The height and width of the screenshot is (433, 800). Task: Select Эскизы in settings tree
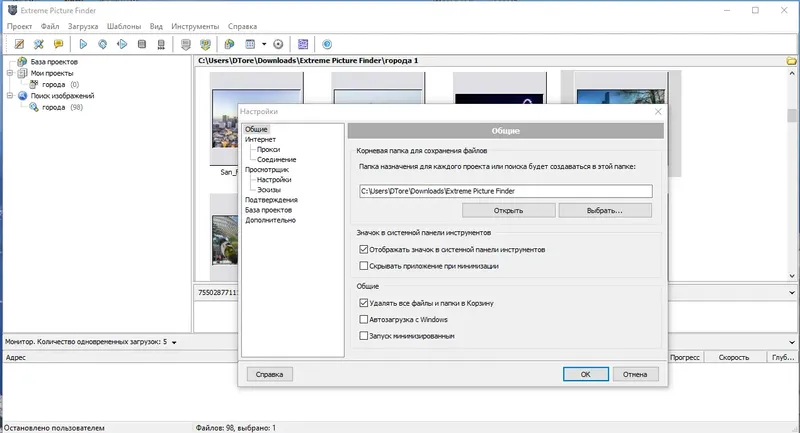pos(269,190)
